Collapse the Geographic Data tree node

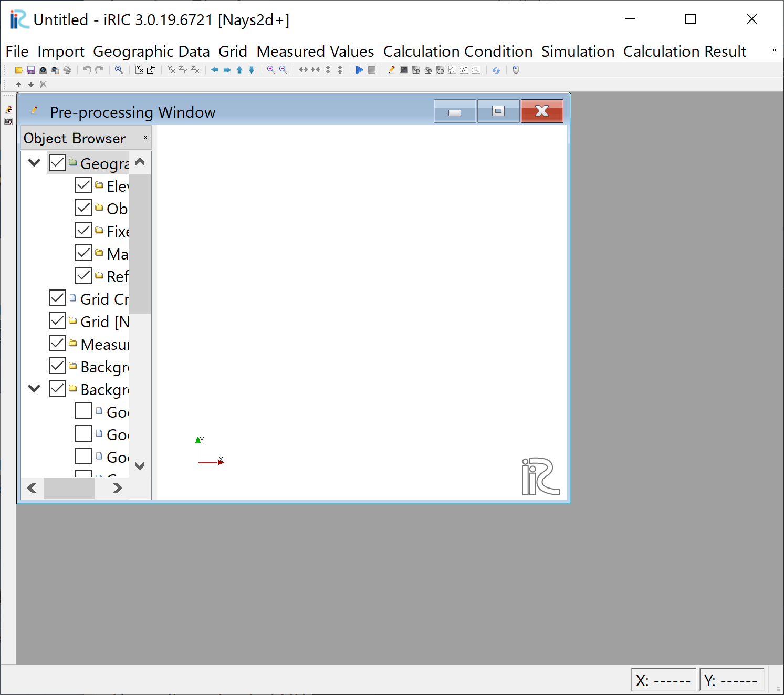tap(34, 162)
